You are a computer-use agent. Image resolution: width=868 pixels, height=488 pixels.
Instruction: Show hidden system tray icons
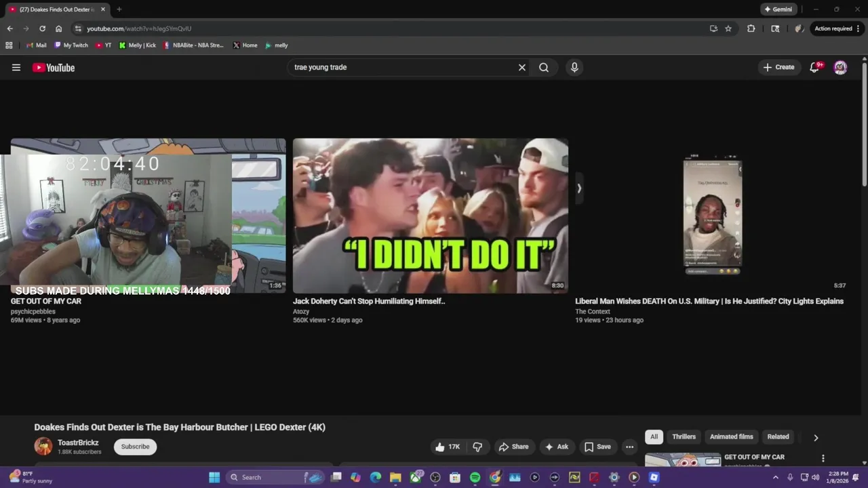point(776,477)
